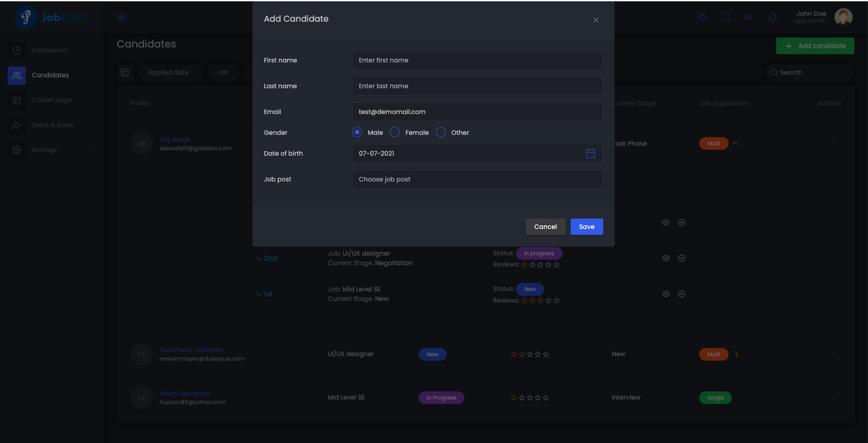Viewport: 868px width, 443px height.
Task: Click the fullscreen icon in top bar
Action: click(725, 18)
